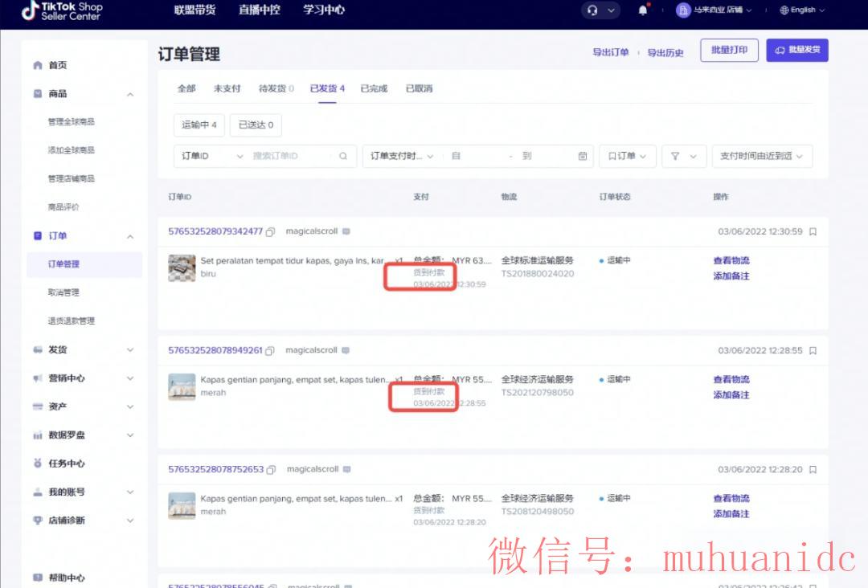Open 取消管理 in the sidebar
Image resolution: width=868 pixels, height=588 pixels.
pos(63,292)
